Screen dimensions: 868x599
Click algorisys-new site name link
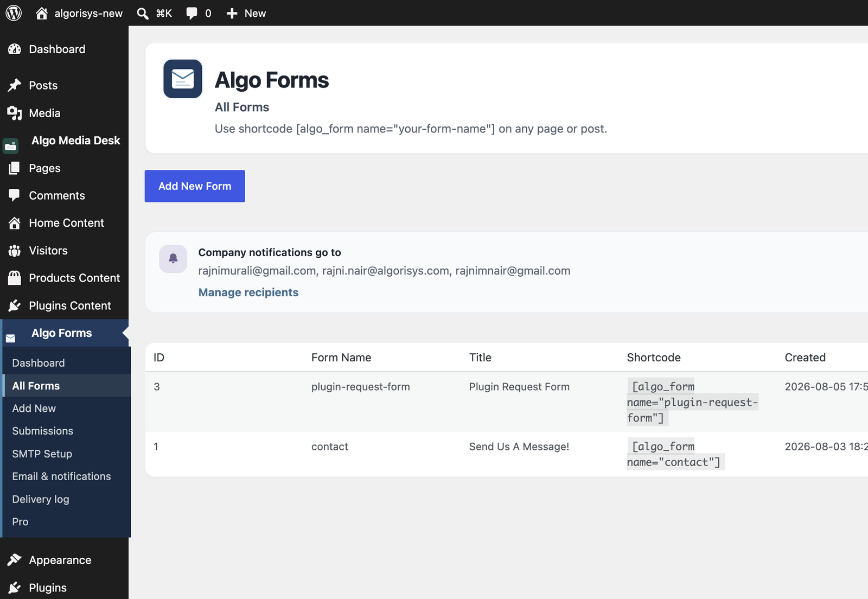88,13
